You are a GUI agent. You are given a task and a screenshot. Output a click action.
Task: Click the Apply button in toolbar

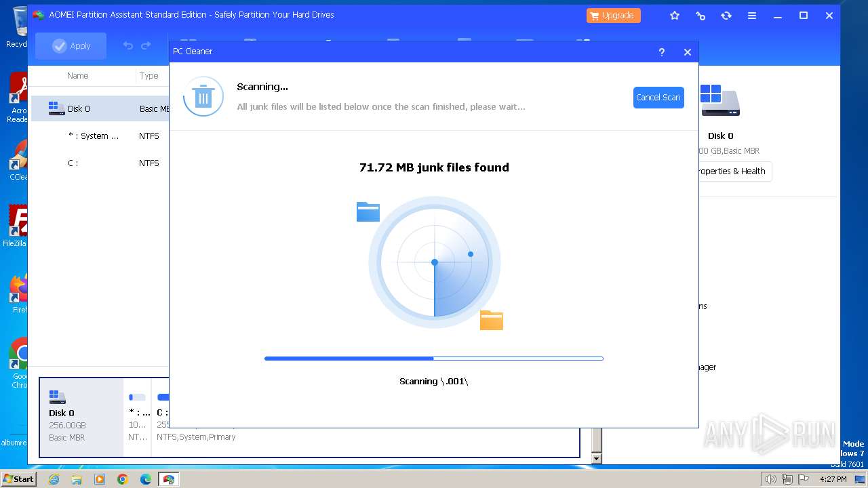[x=71, y=46]
